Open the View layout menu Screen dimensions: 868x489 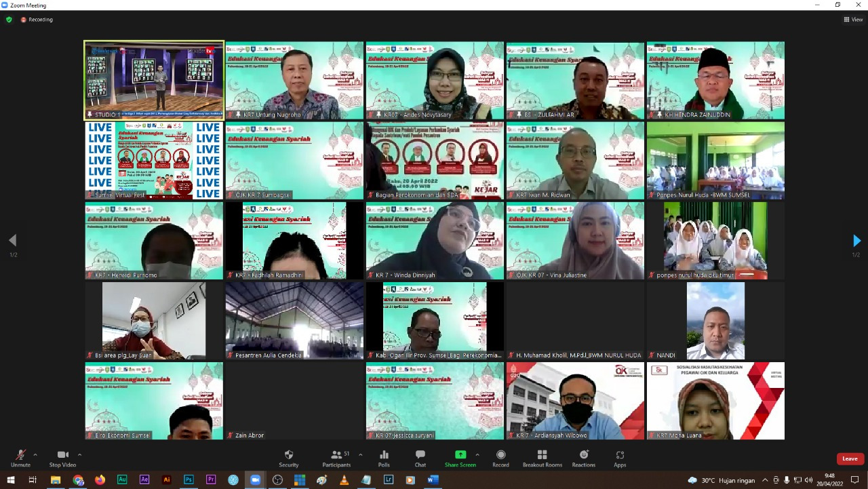[x=853, y=20]
